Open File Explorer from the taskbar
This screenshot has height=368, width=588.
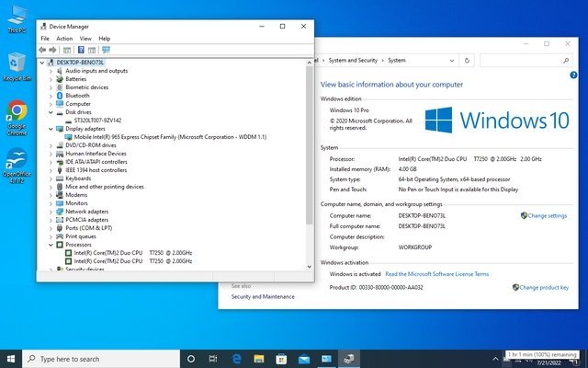tap(259, 358)
